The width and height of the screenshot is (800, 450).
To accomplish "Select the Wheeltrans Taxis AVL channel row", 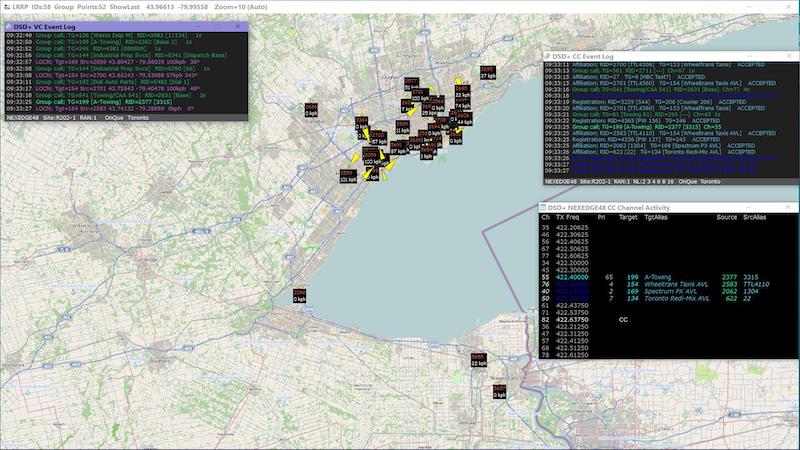I will (660, 282).
